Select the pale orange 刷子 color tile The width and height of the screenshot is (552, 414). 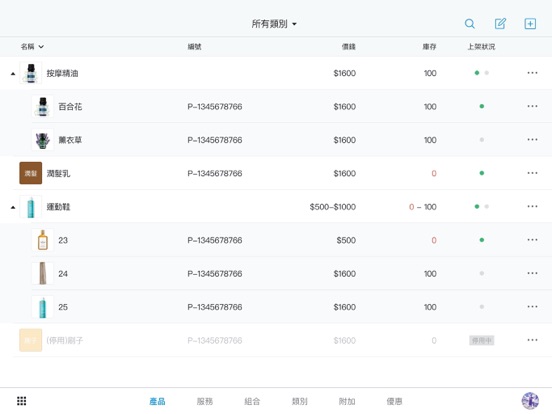(31, 340)
